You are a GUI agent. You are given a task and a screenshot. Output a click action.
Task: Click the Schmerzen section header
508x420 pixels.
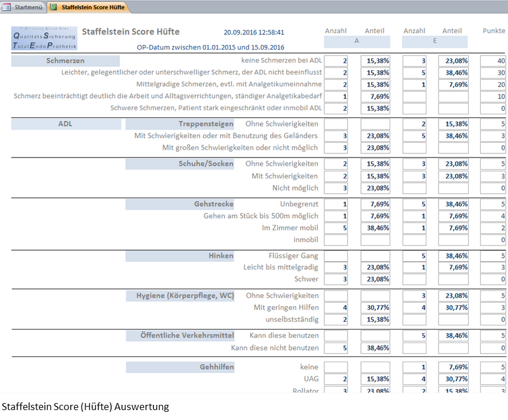point(65,61)
